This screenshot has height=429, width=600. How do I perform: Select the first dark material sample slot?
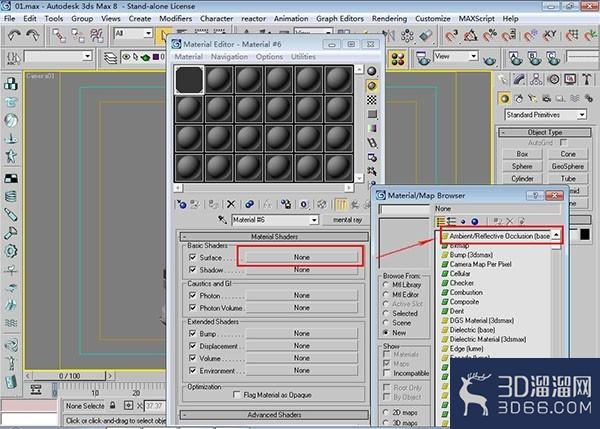coord(189,80)
